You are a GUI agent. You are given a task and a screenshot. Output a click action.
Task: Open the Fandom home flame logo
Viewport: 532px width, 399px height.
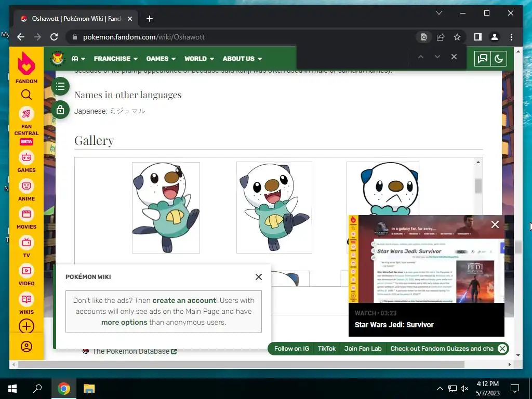[x=26, y=64]
